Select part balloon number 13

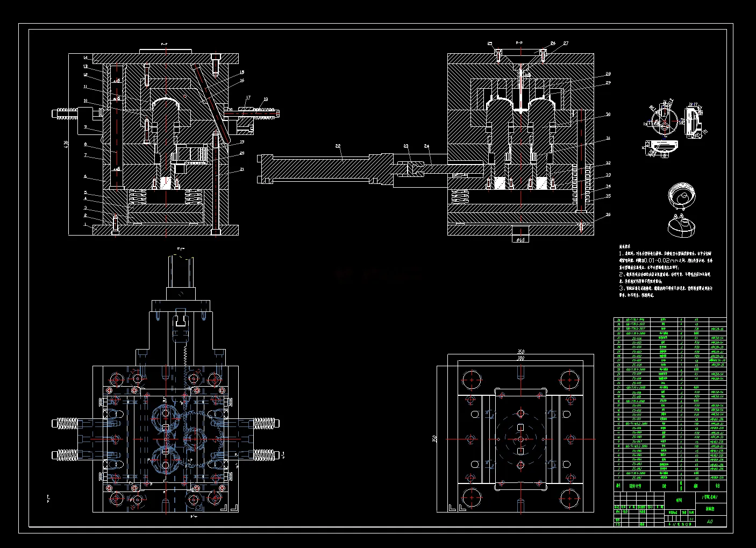(85, 67)
